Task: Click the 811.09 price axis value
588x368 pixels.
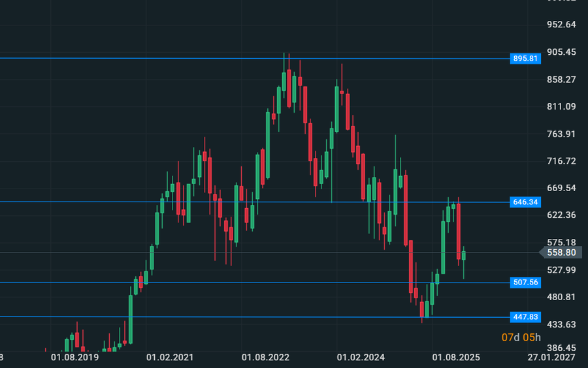Action: [x=561, y=107]
